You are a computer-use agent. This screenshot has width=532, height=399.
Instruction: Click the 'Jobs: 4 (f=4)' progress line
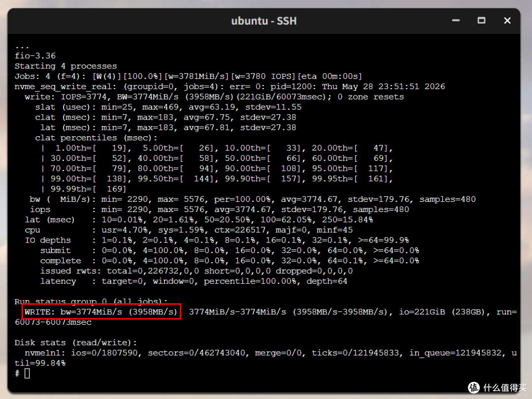coord(188,76)
